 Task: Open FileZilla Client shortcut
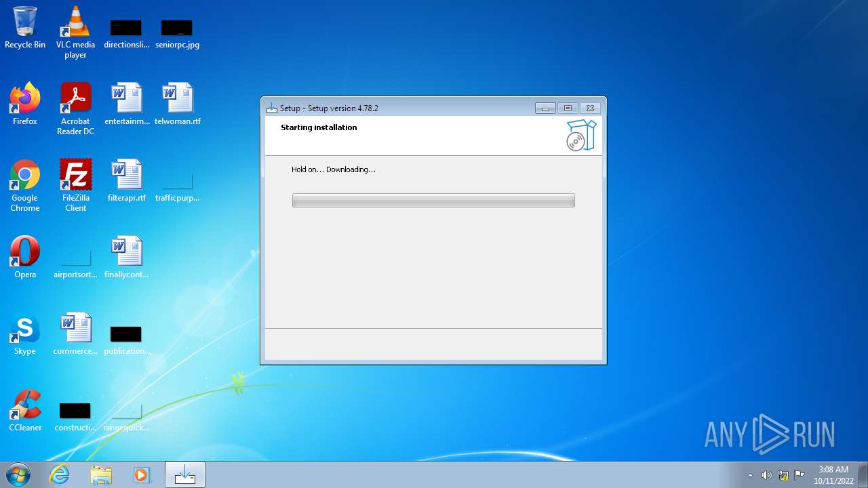coord(75,186)
